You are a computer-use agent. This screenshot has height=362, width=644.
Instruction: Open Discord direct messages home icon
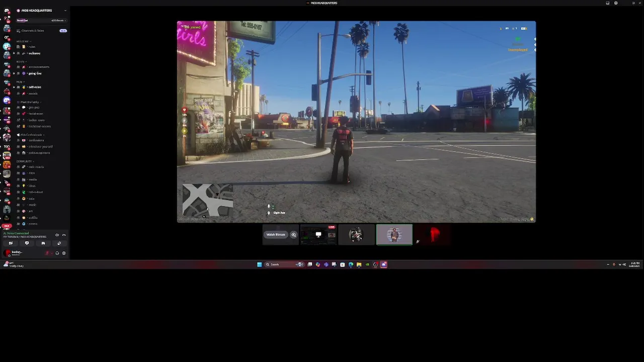[x=7, y=11]
